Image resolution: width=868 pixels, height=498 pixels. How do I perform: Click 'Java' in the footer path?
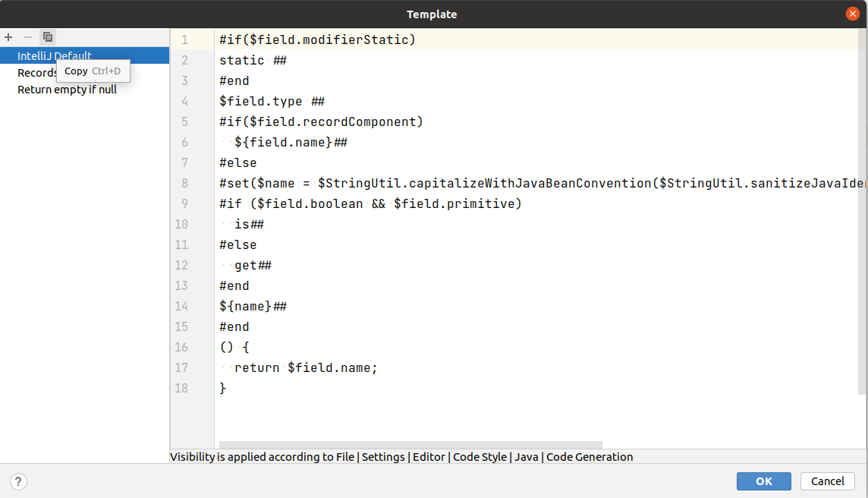(527, 456)
